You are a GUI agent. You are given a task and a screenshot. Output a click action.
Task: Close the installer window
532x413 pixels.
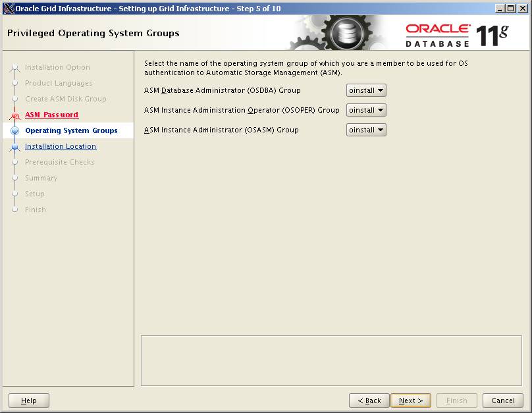(x=523, y=9)
